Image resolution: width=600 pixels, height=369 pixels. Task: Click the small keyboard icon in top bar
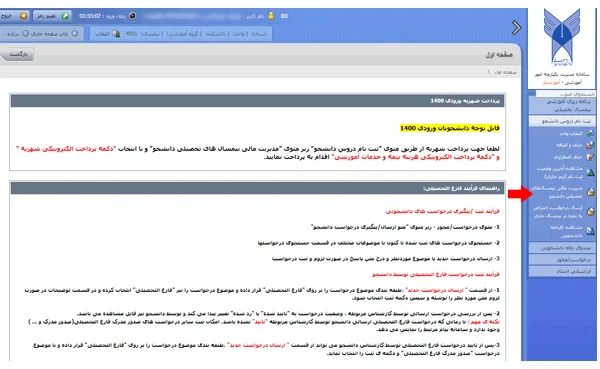pos(284,16)
